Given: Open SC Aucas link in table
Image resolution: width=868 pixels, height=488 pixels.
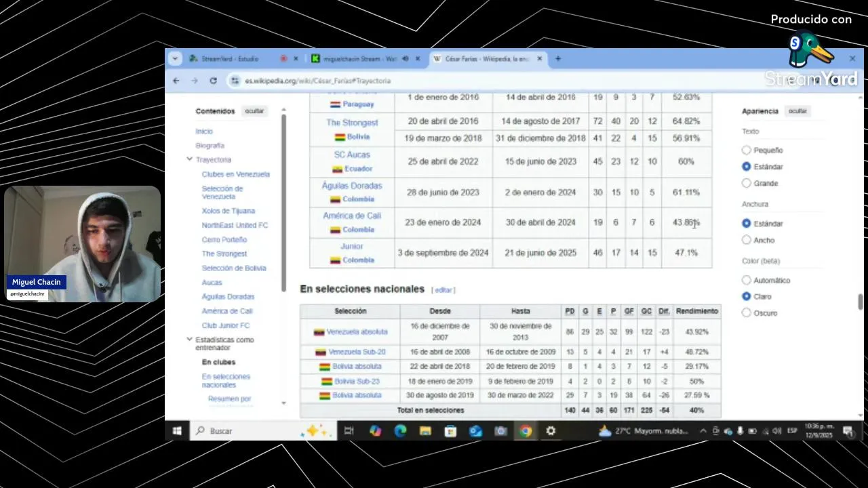Looking at the screenshot, I should pos(352,155).
